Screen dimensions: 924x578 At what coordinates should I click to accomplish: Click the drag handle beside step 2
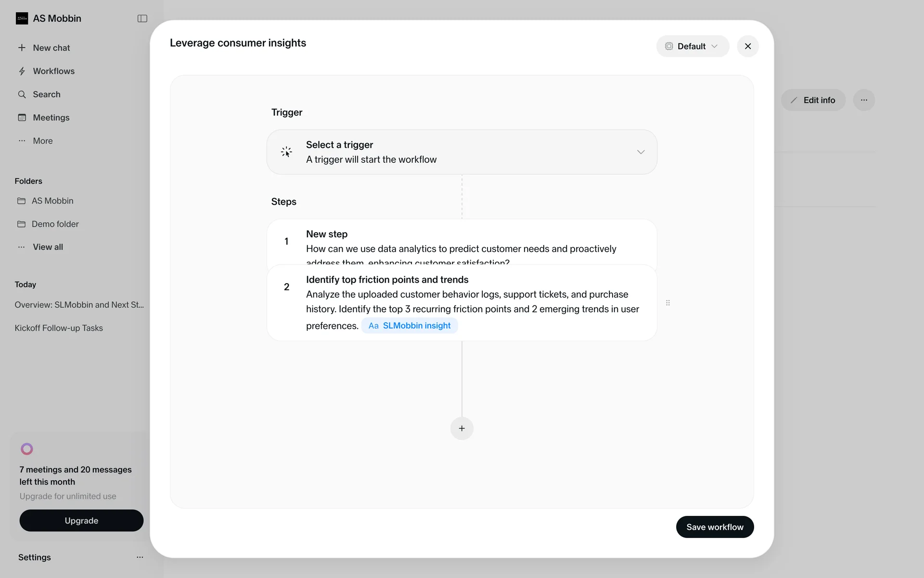667,303
